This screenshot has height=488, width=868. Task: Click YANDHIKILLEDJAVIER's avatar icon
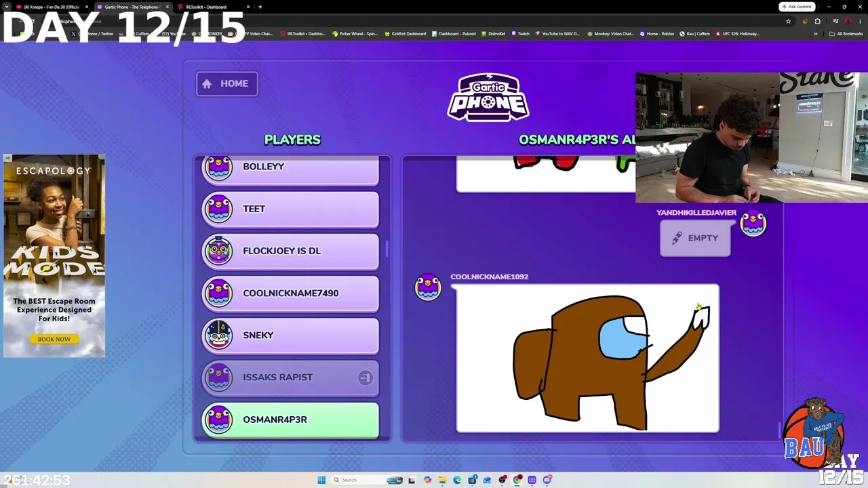click(753, 224)
